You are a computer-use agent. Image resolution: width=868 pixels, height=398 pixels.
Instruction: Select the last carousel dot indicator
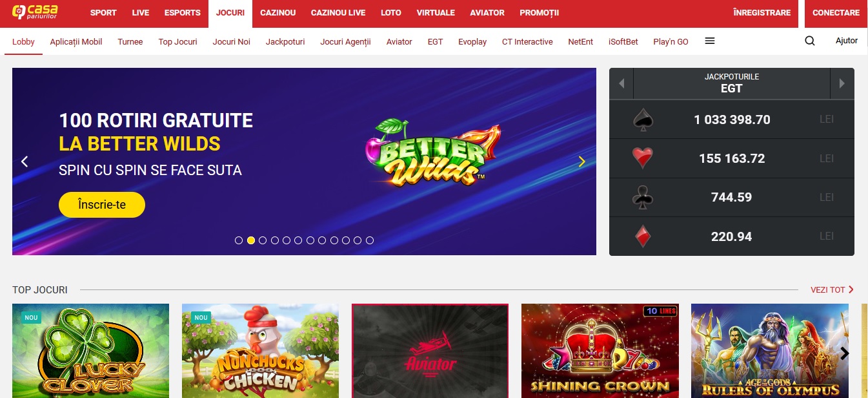tap(370, 240)
